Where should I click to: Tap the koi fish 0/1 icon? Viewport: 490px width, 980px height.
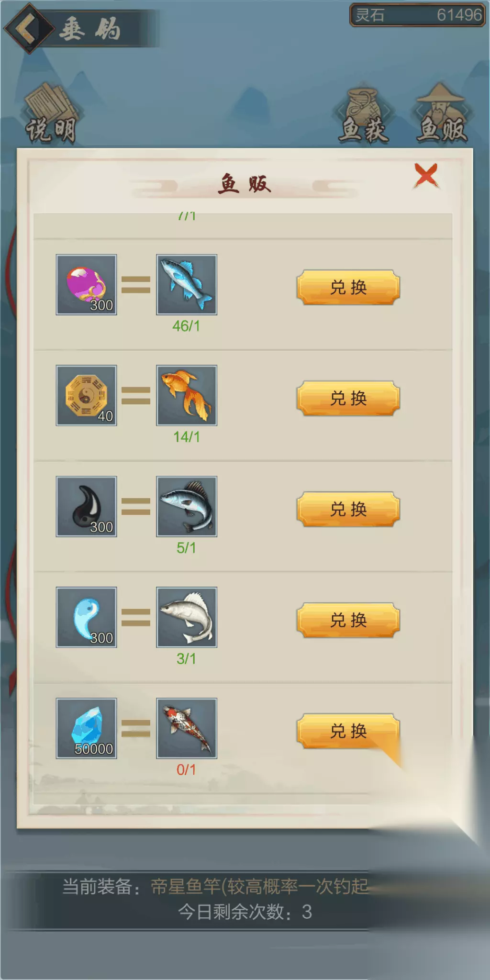187,729
